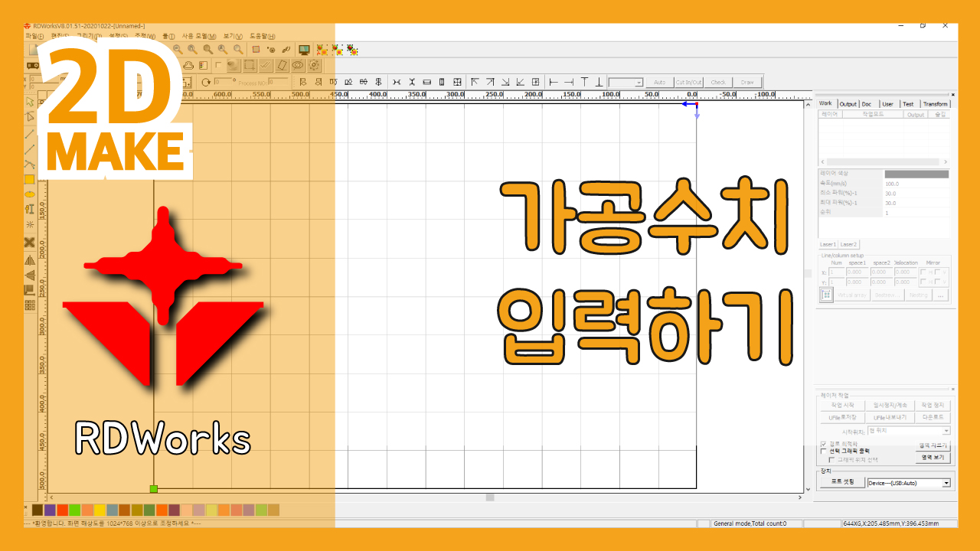The width and height of the screenshot is (980, 551).
Task: Select the arrow pointer tool in left toolbar
Action: click(x=30, y=102)
